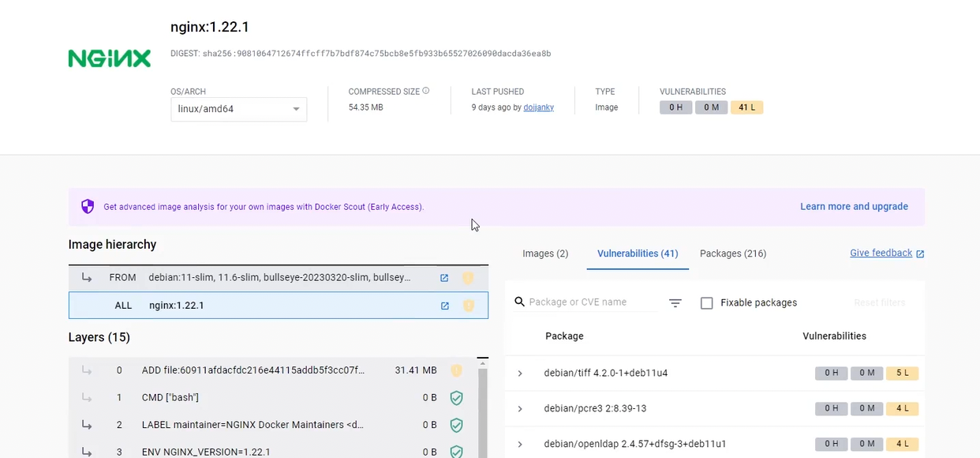The image size is (980, 458).
Task: Open the filter options icon
Action: pyautogui.click(x=675, y=303)
